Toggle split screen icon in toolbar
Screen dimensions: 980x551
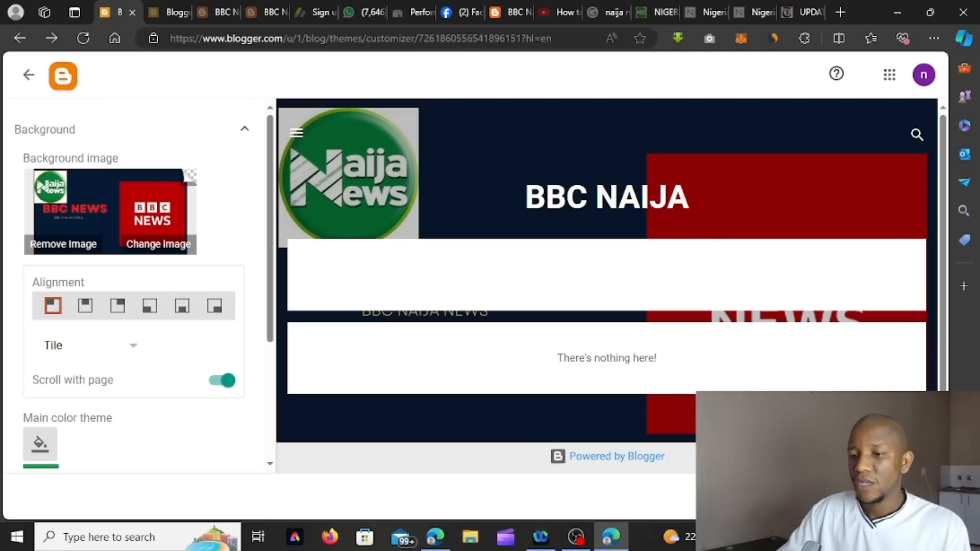click(x=839, y=38)
